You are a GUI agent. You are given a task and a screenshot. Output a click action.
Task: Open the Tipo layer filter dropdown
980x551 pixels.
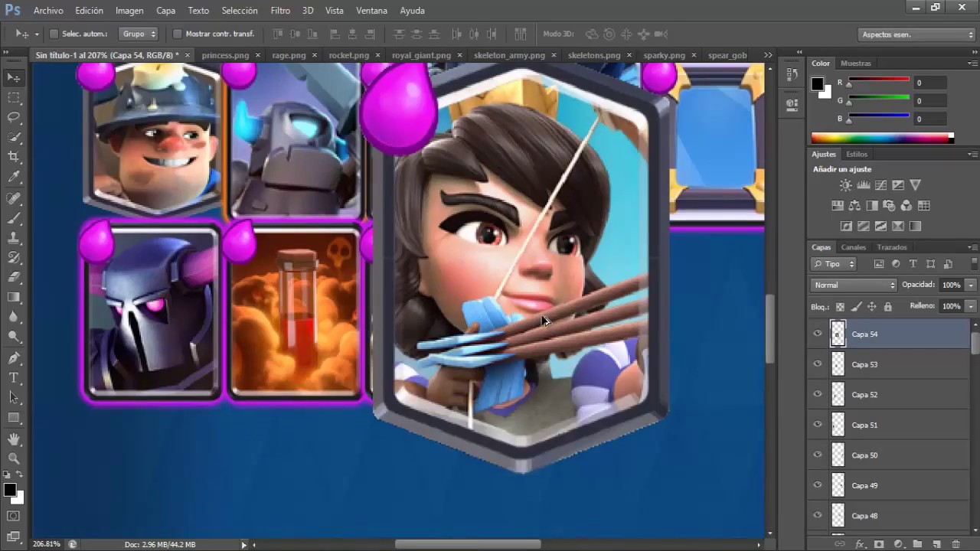(833, 264)
